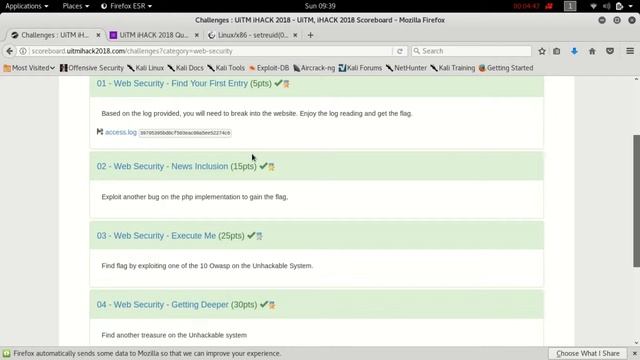Click green checkmark beside News Inclusion
This screenshot has height=360, width=640.
tap(263, 166)
